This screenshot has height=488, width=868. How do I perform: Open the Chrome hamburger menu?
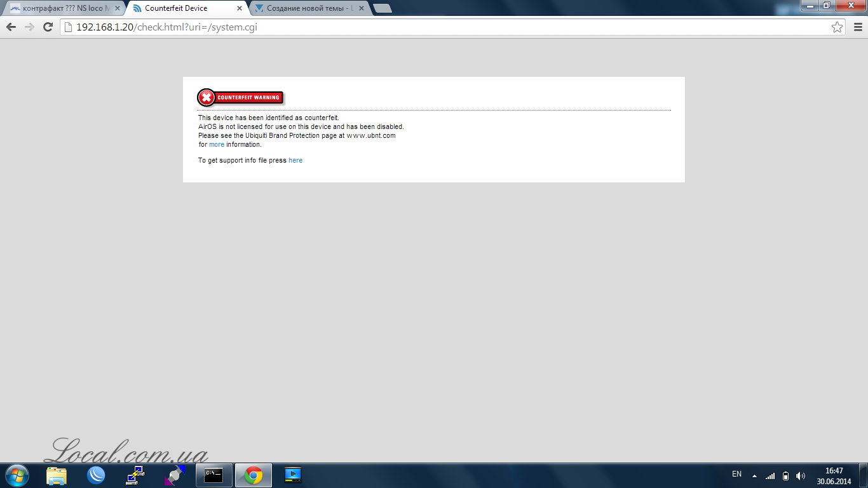coord(857,27)
